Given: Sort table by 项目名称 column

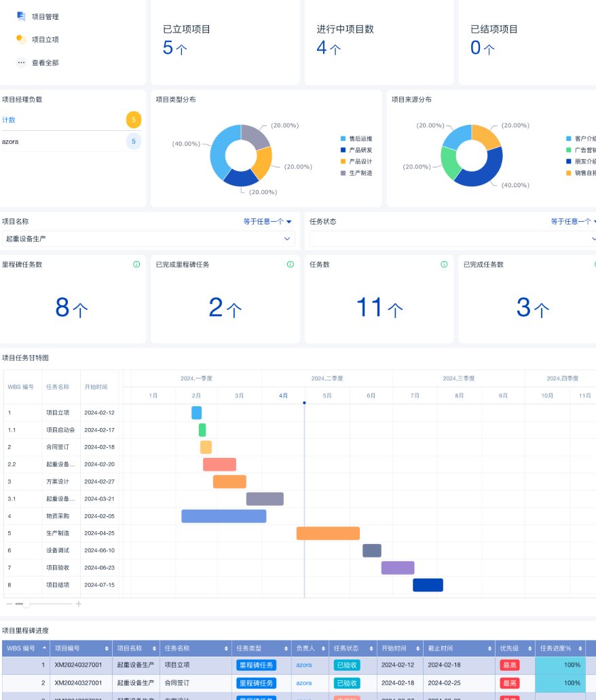Looking at the screenshot, I should 154,648.
